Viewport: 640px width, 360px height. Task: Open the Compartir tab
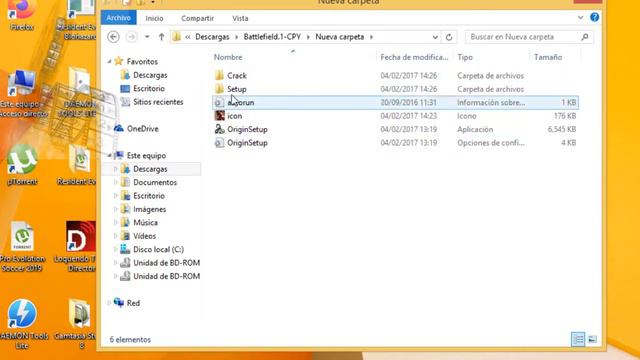pos(198,18)
